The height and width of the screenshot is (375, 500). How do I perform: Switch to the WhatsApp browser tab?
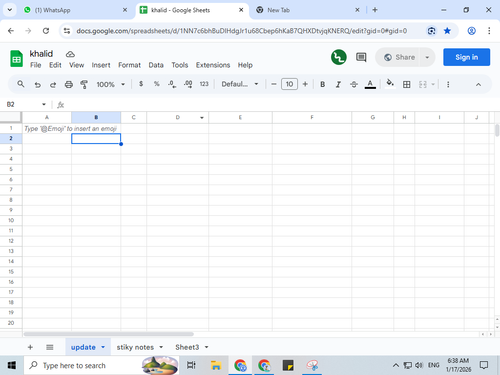[x=75, y=10]
